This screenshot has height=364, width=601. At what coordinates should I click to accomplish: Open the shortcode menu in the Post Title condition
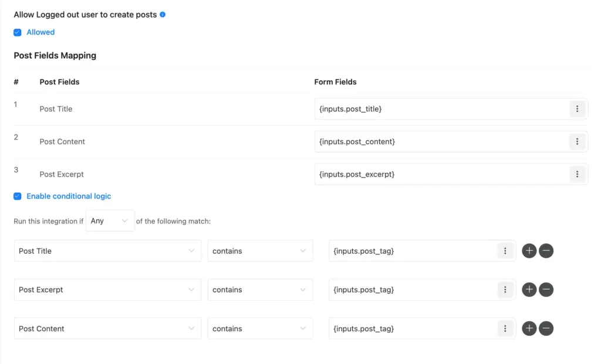coord(505,250)
